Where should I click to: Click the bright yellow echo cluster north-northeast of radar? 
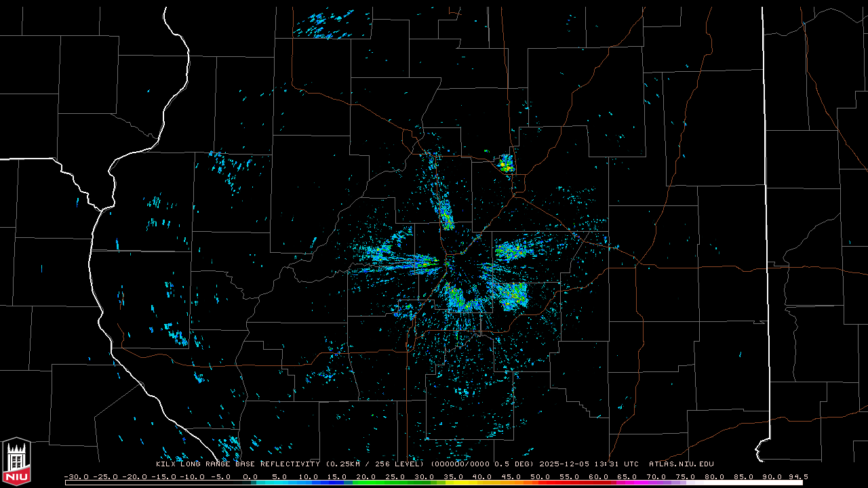click(505, 163)
